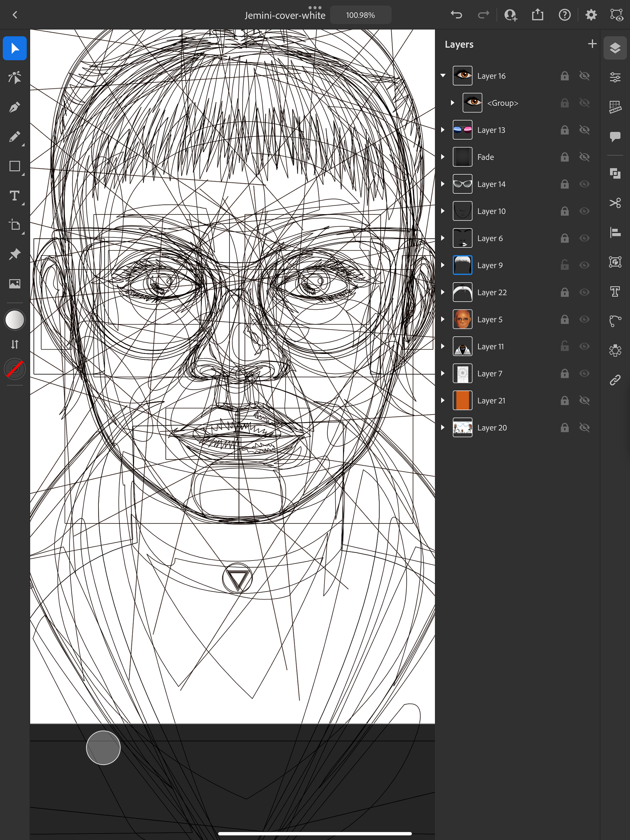The height and width of the screenshot is (840, 630).
Task: Unlock Layer 5 with padlock icon
Action: coord(564,319)
